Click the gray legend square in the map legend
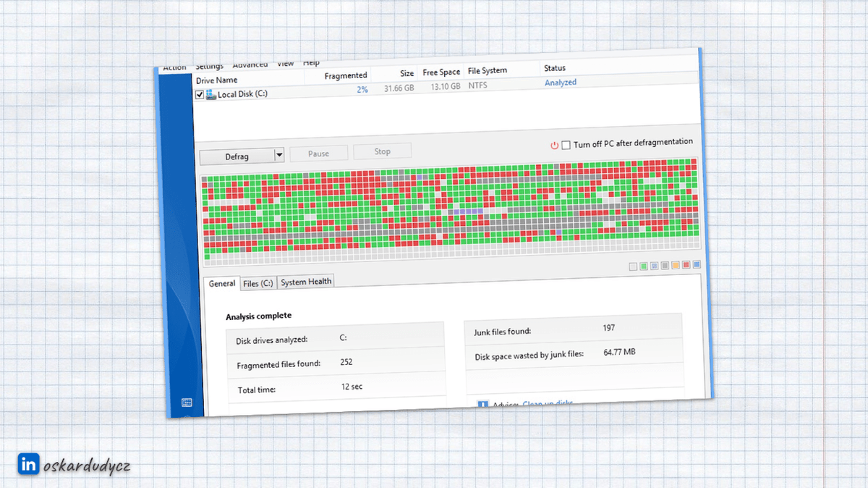This screenshot has height=488, width=868. [665, 265]
